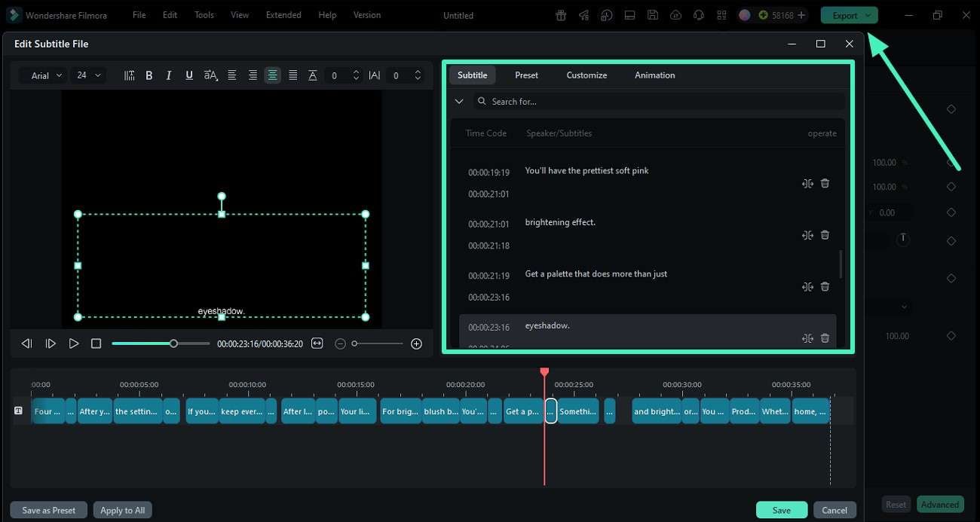The image size is (980, 522).
Task: Select the 'Somethi...' timeline subtitle clip
Action: pyautogui.click(x=578, y=411)
